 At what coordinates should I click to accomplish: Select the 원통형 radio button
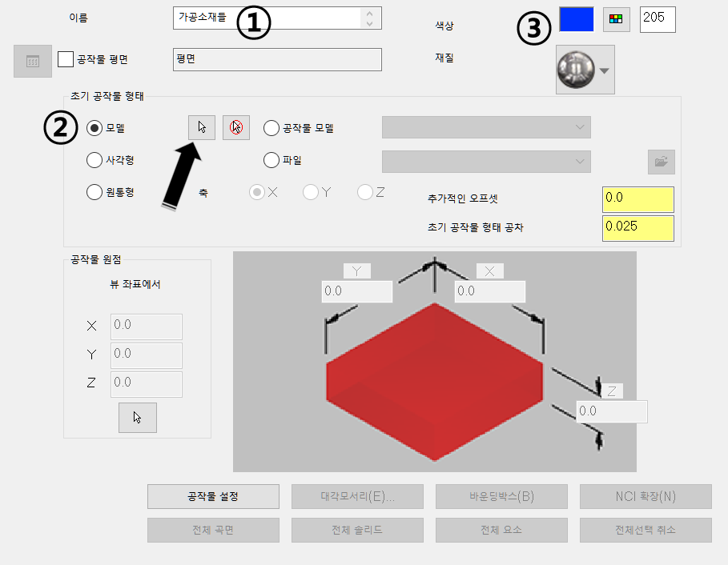pyautogui.click(x=95, y=192)
